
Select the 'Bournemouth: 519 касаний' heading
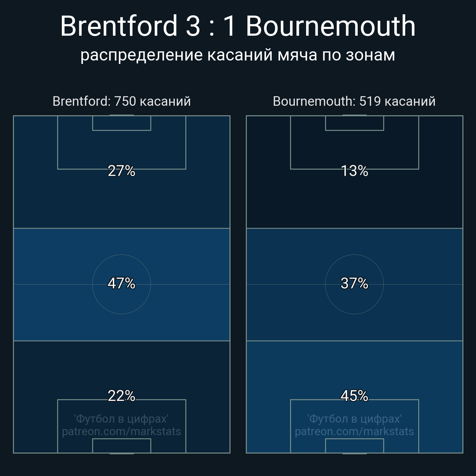(354, 101)
